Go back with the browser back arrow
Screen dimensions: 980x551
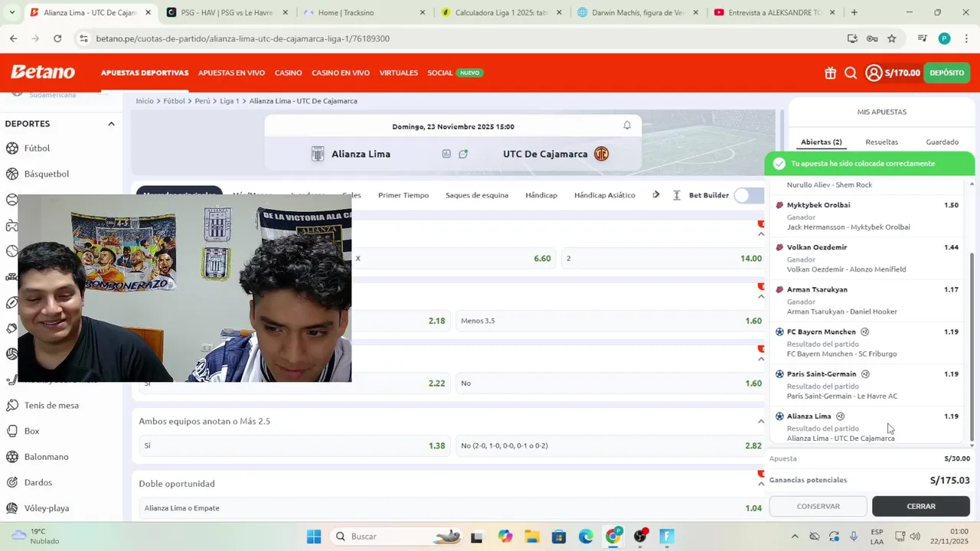point(13,38)
